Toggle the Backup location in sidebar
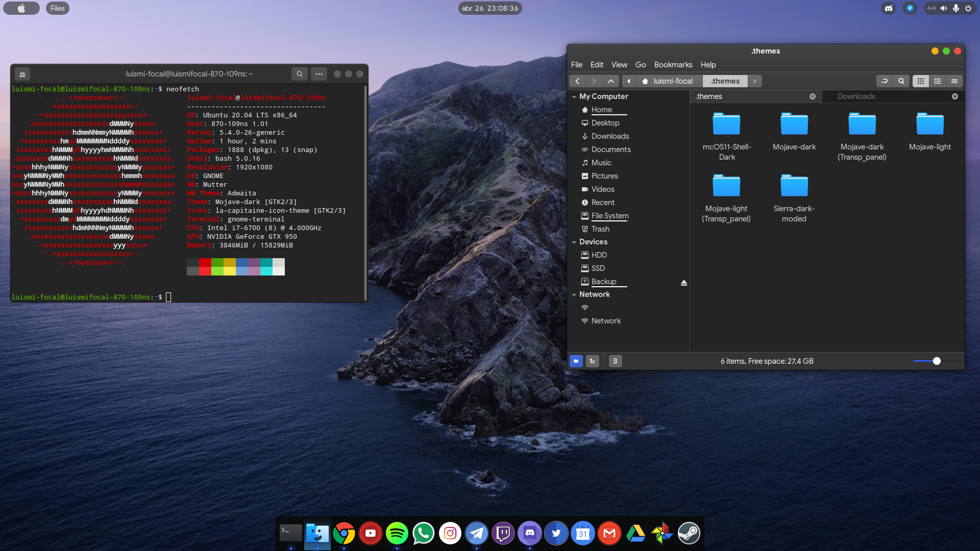 pyautogui.click(x=603, y=281)
